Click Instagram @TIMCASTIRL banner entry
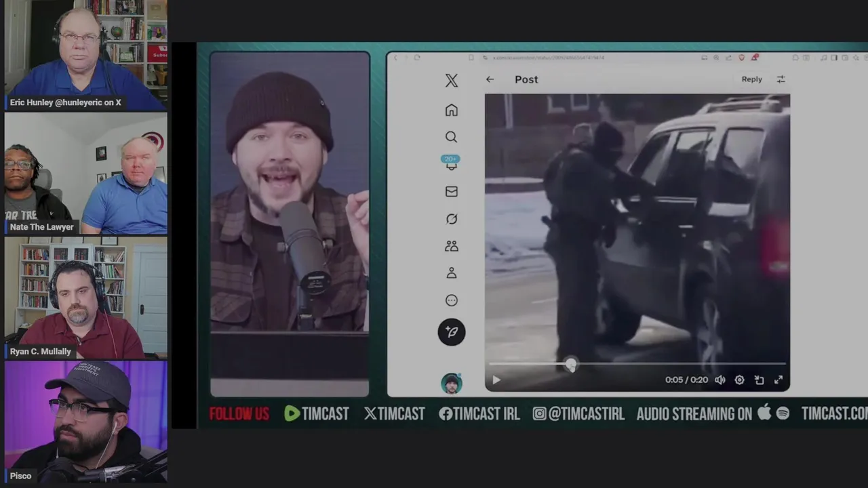Screen dimensions: 868x488 578,413
